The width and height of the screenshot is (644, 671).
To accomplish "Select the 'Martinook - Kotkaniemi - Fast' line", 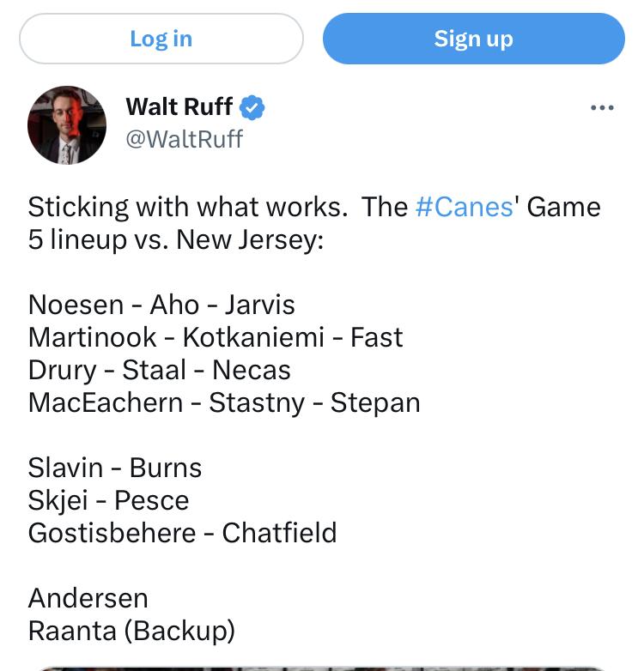I will [x=216, y=337].
